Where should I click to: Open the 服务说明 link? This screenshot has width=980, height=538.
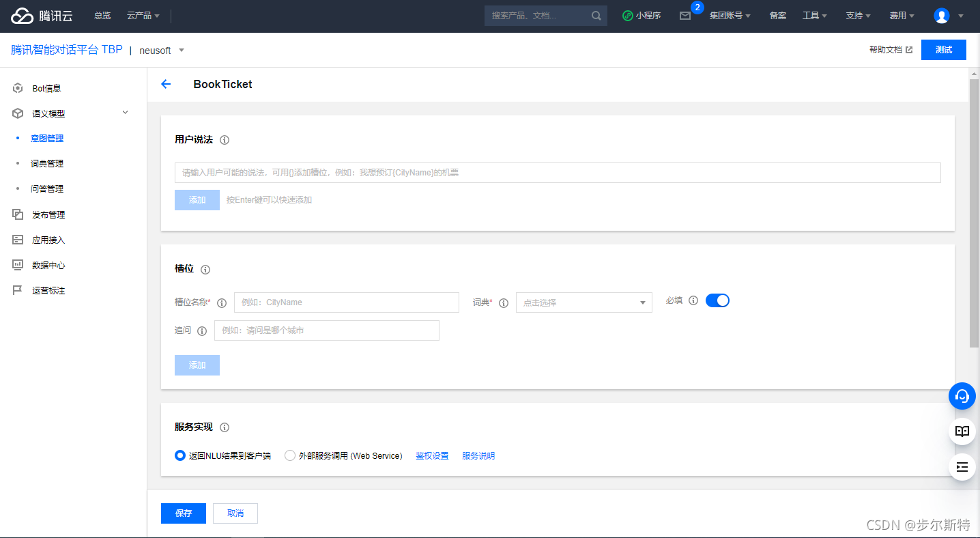tap(478, 456)
